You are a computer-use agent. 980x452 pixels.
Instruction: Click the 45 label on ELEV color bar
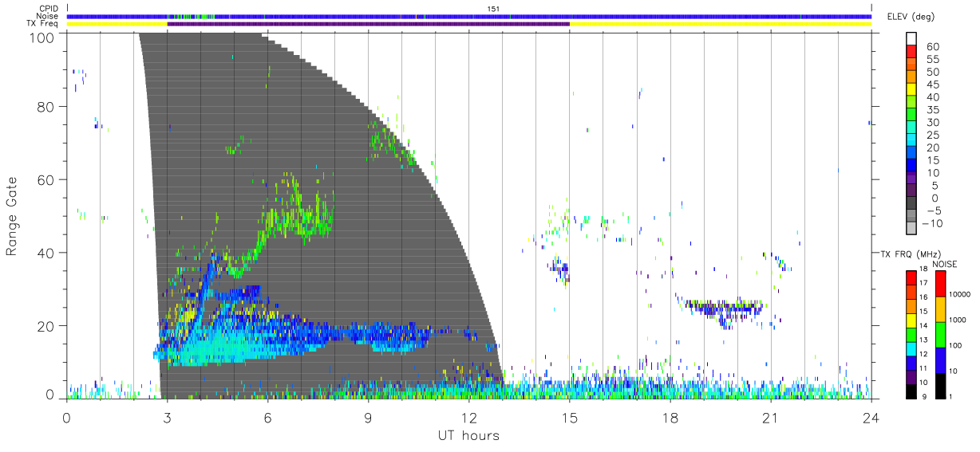coord(932,85)
